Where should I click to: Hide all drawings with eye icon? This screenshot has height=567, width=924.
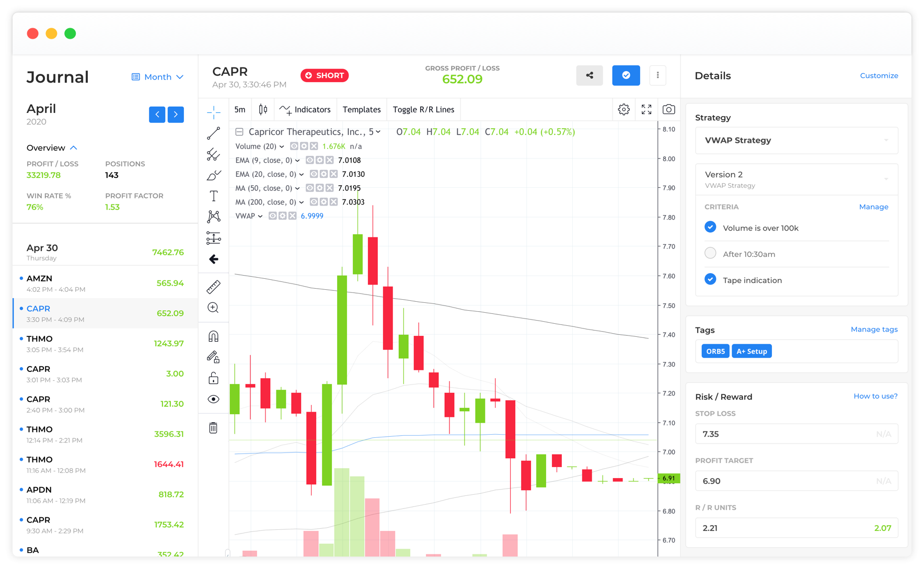(213, 399)
